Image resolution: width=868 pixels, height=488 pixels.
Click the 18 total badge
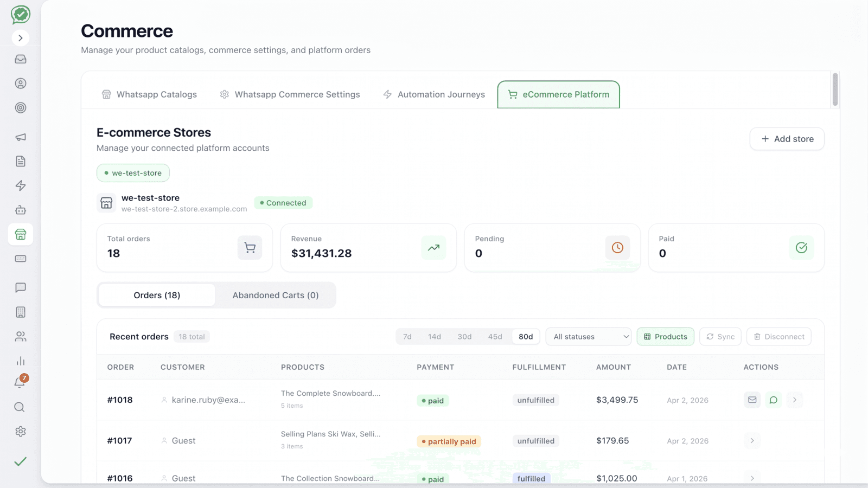coord(192,337)
